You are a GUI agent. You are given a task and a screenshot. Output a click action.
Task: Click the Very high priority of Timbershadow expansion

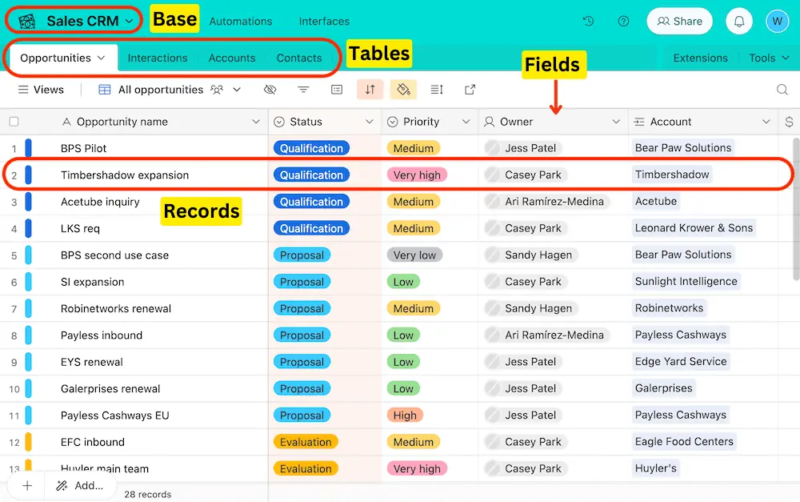pyautogui.click(x=417, y=175)
